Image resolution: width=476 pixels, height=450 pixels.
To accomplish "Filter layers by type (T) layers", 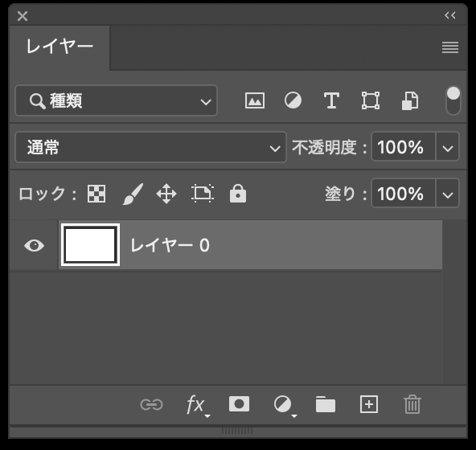I will (331, 100).
